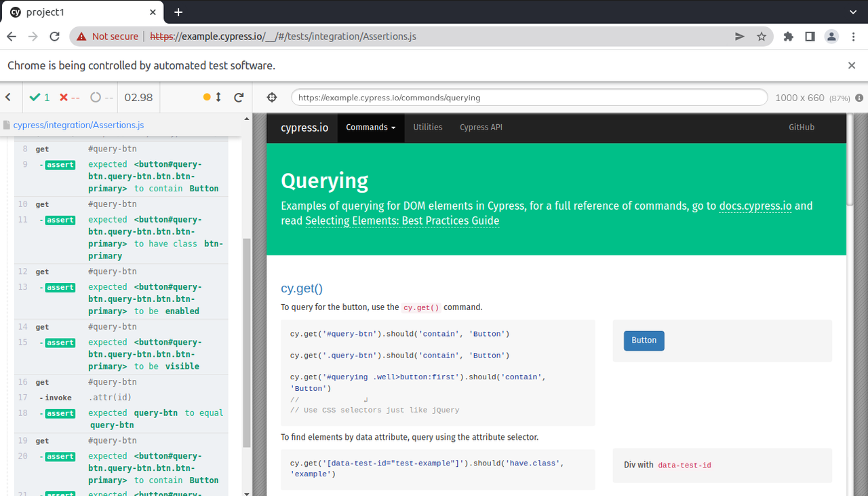Open the Cypress API nav item
Image resolution: width=868 pixels, height=496 pixels.
tap(481, 128)
